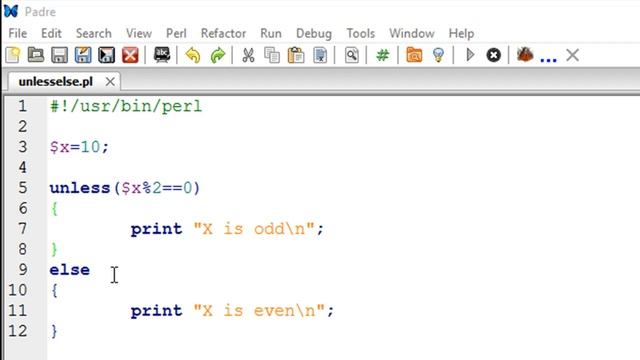Open the Run menu
Screen dimensions: 640x360
point(271,33)
